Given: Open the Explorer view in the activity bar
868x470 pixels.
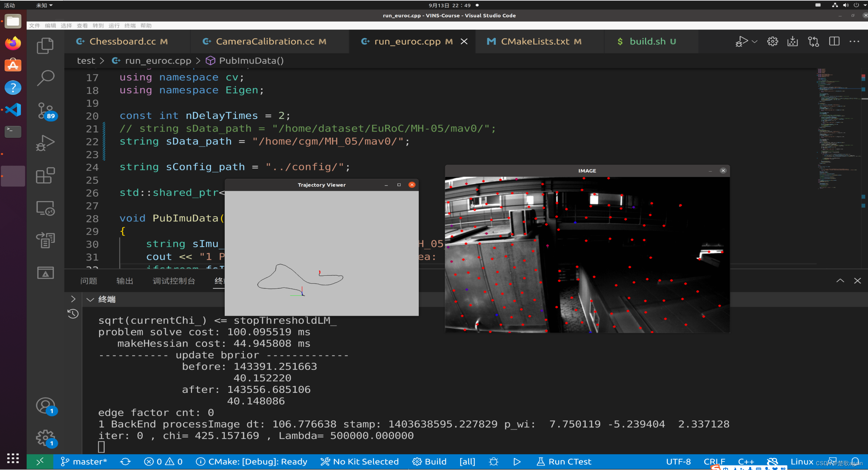Looking at the screenshot, I should click(x=45, y=45).
